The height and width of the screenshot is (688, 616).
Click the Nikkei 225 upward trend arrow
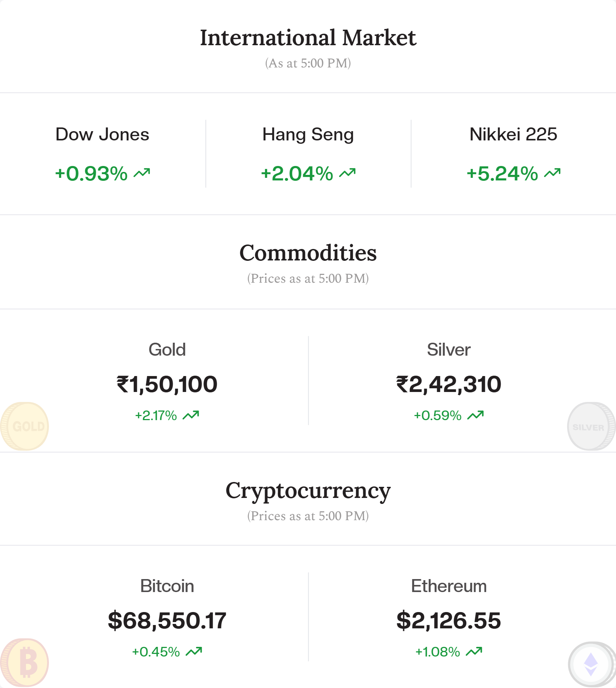(552, 173)
